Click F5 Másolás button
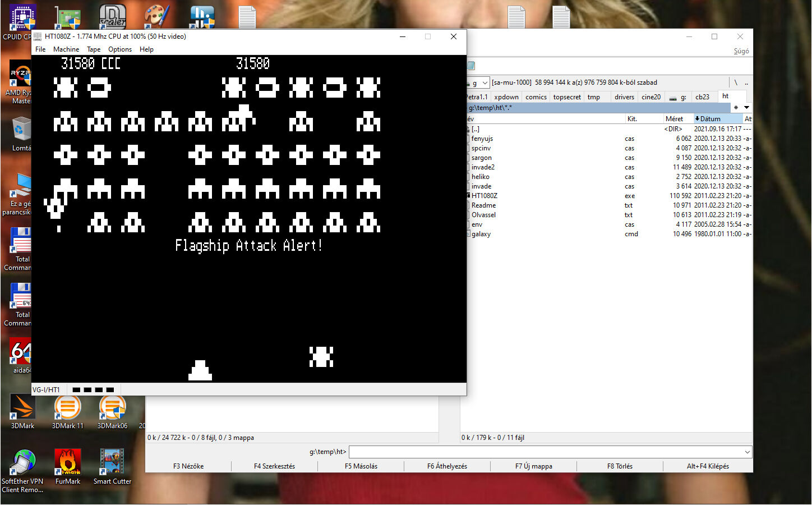Viewport: 812px width, 505px height. pos(361,466)
